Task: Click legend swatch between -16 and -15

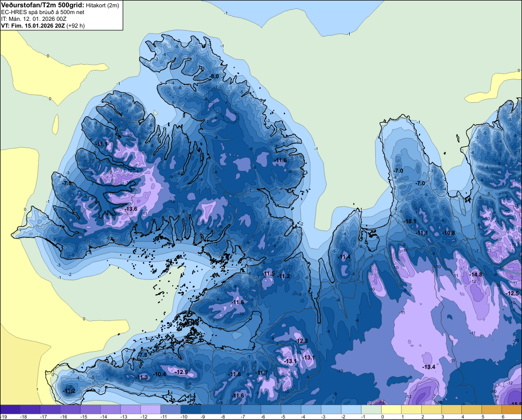Action: [x=70, y=410]
